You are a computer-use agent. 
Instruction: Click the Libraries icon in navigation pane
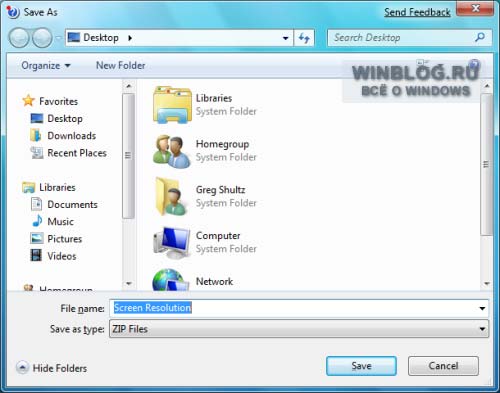tap(29, 187)
